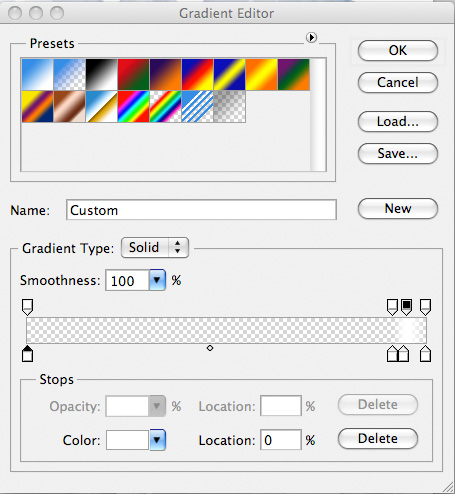
Task: Click the gradient preview bar
Action: point(226,330)
